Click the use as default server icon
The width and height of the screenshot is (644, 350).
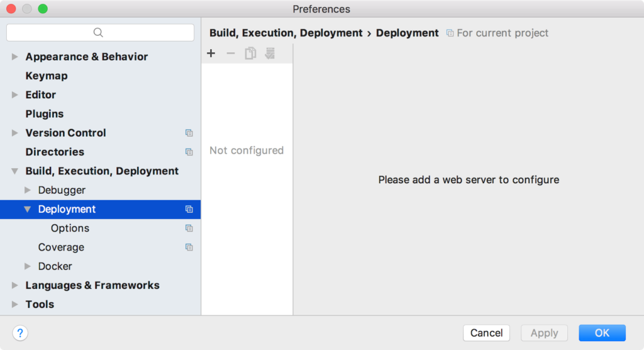point(270,54)
